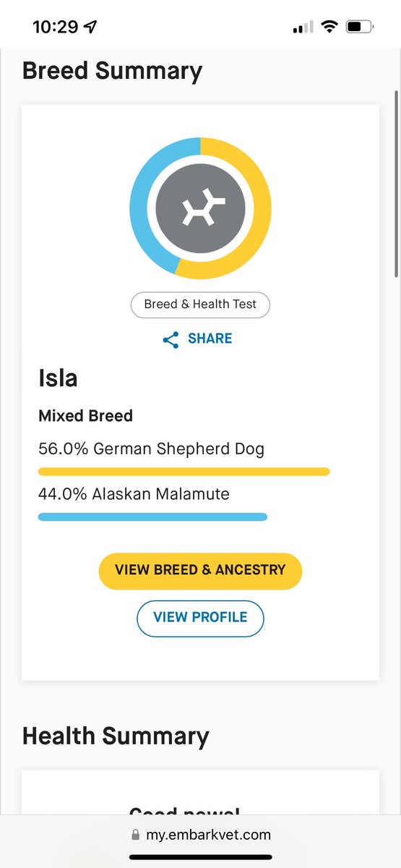
Task: Click the page scrollbar on right edge
Action: pos(396,183)
